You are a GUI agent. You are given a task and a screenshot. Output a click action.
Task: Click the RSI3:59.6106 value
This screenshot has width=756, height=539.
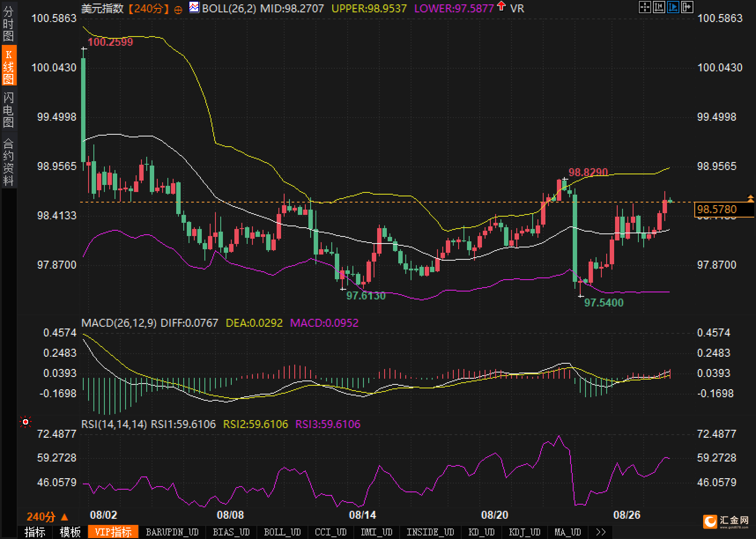[x=328, y=424]
